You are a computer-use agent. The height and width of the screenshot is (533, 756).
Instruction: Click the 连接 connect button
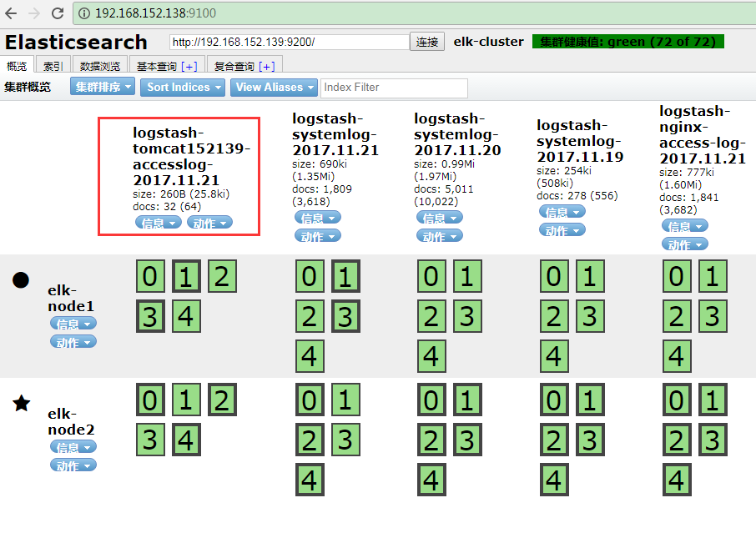click(x=426, y=42)
